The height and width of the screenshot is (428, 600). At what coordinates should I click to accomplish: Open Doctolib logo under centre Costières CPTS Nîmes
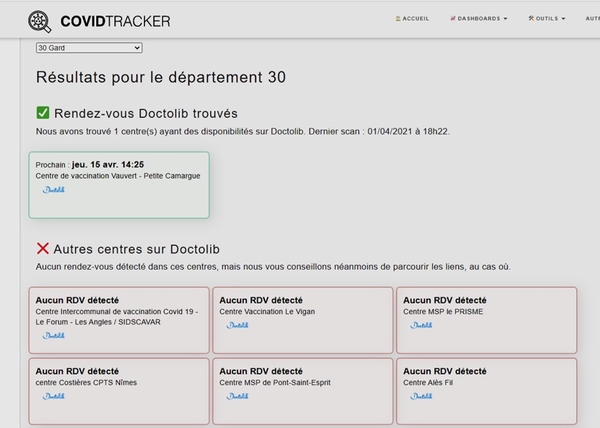pyautogui.click(x=54, y=396)
